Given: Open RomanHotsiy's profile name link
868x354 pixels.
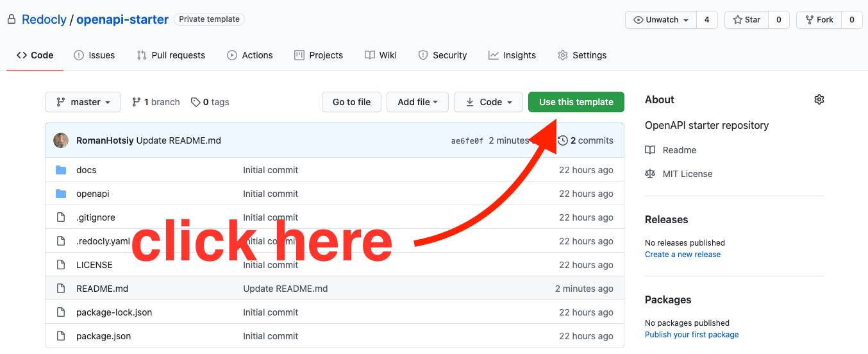Looking at the screenshot, I should pyautogui.click(x=105, y=140).
